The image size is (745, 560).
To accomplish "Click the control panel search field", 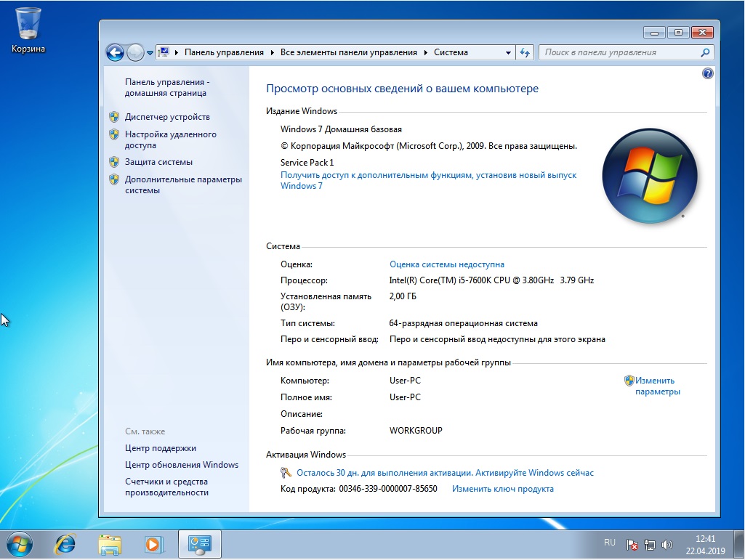I will (x=619, y=52).
